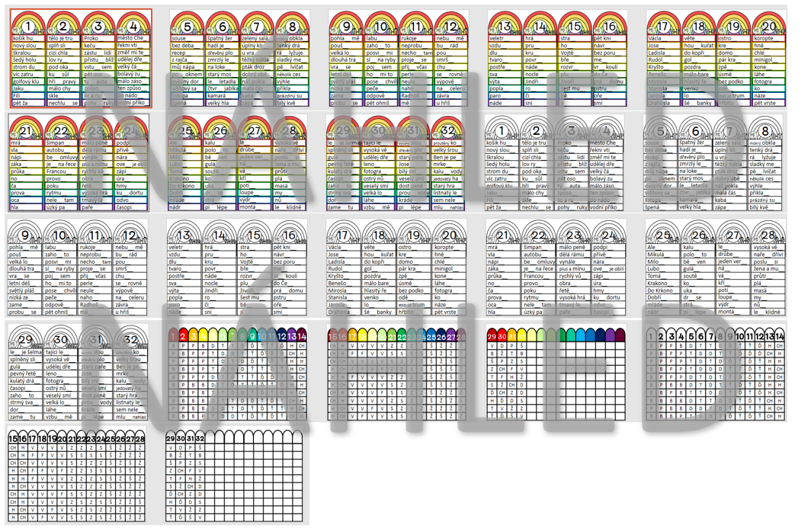The width and height of the screenshot is (811, 532).
Task: Select "kalu" on colored card 26
Action: coord(210,143)
